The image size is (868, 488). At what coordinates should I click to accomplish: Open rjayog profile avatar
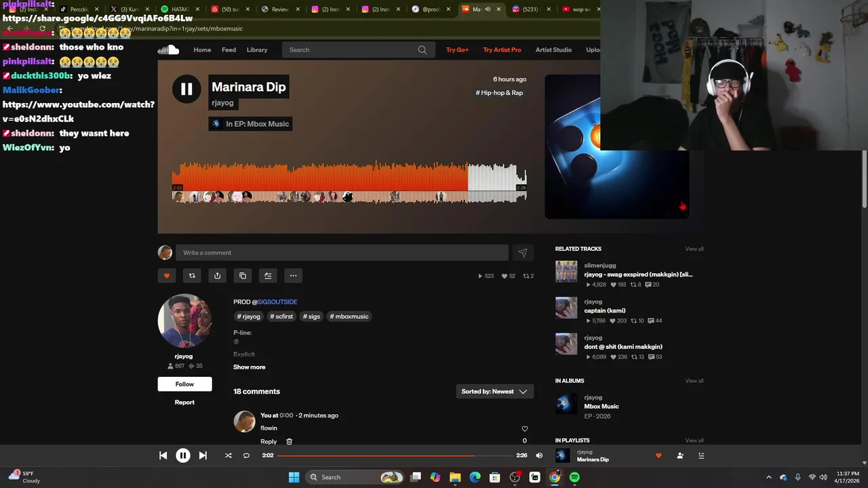[x=184, y=321]
